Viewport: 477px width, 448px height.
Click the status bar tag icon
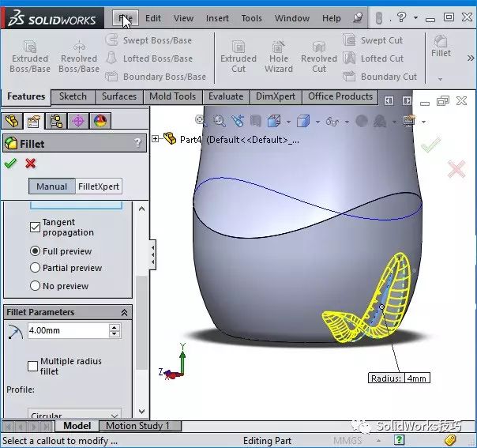pos(450,439)
